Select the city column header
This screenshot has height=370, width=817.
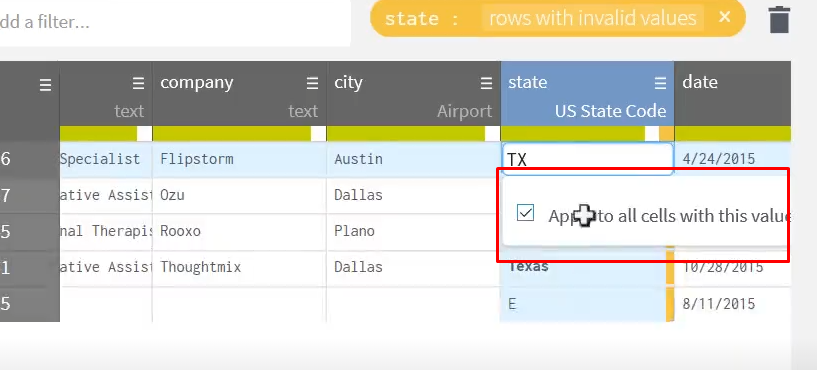tap(414, 94)
